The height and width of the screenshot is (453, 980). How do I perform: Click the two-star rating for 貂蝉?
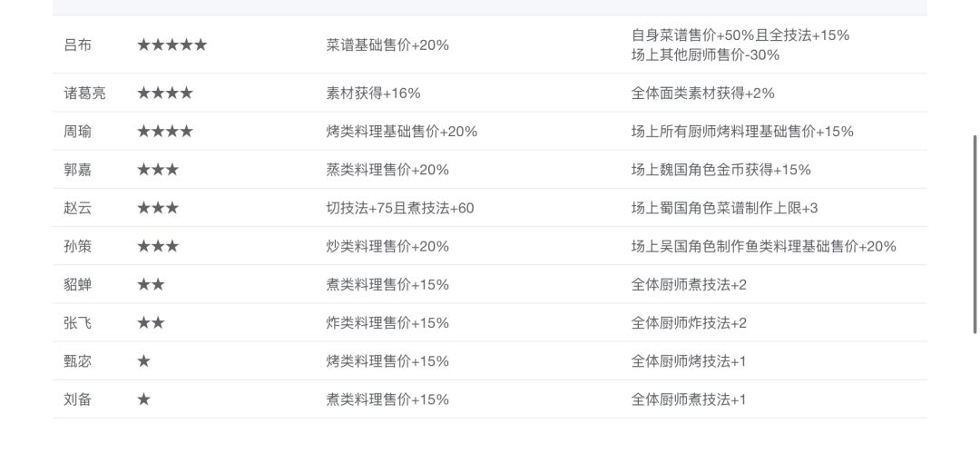151,284
